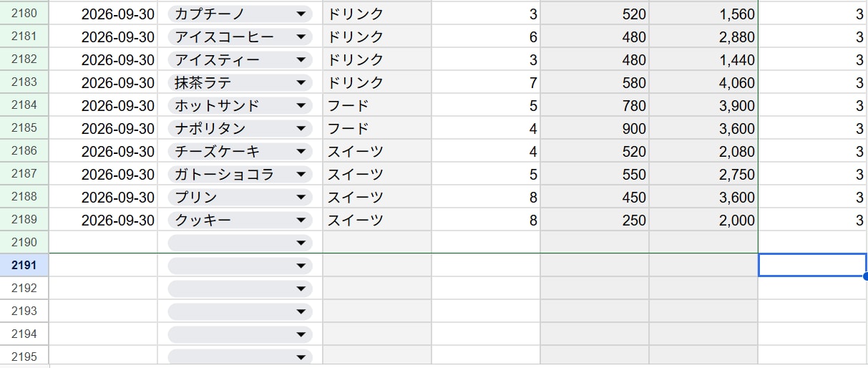Click the blue fill handle of the selected cell
Viewport: 868px width, 368px height.
(x=866, y=276)
